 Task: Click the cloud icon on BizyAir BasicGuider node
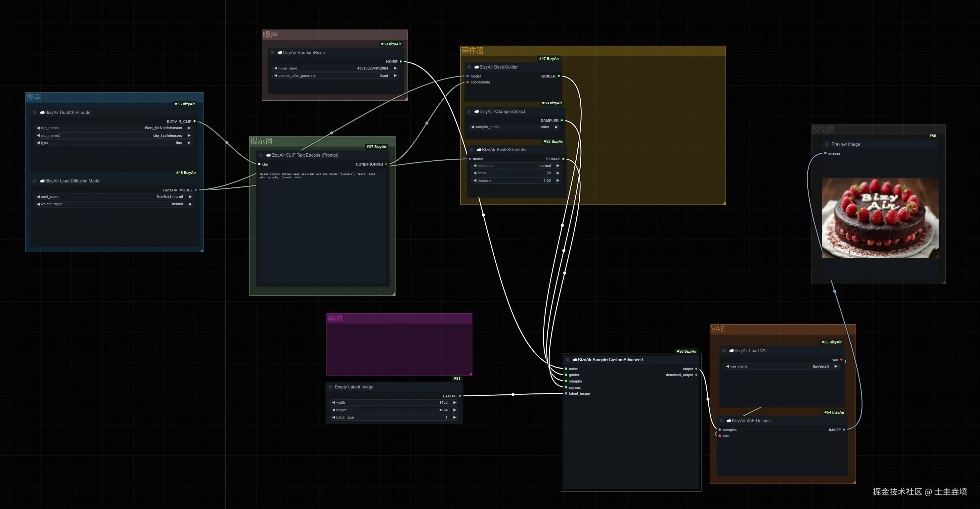(x=476, y=67)
